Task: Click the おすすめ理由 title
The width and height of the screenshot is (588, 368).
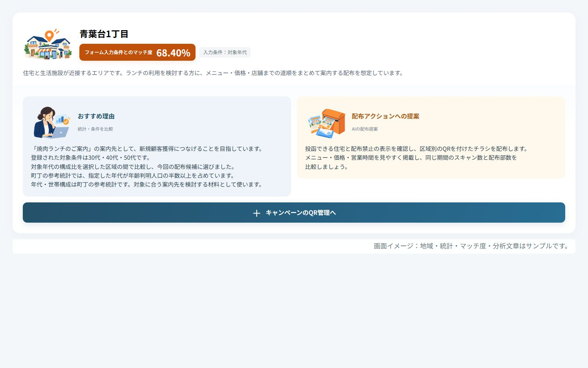Action: pyautogui.click(x=96, y=116)
